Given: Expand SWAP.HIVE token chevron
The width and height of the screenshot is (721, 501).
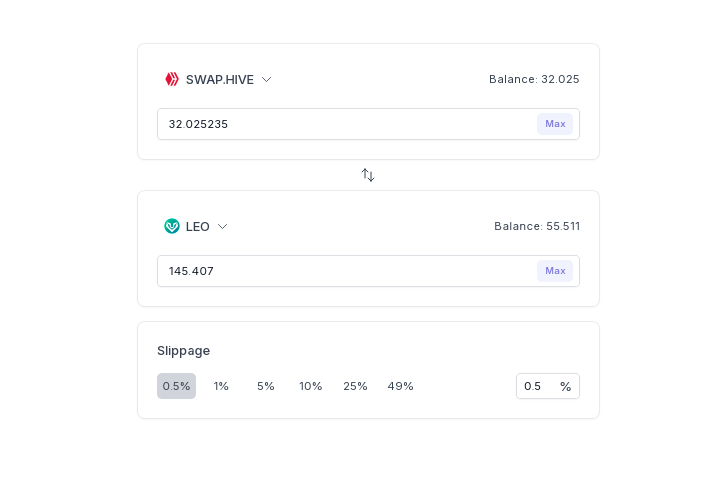Looking at the screenshot, I should pos(266,80).
